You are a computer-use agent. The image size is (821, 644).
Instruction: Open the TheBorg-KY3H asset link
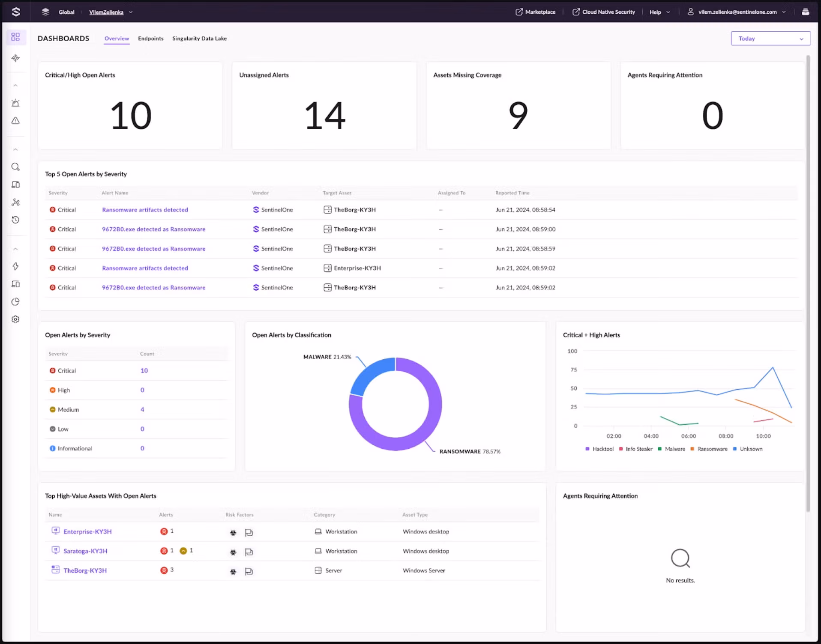pyautogui.click(x=85, y=570)
